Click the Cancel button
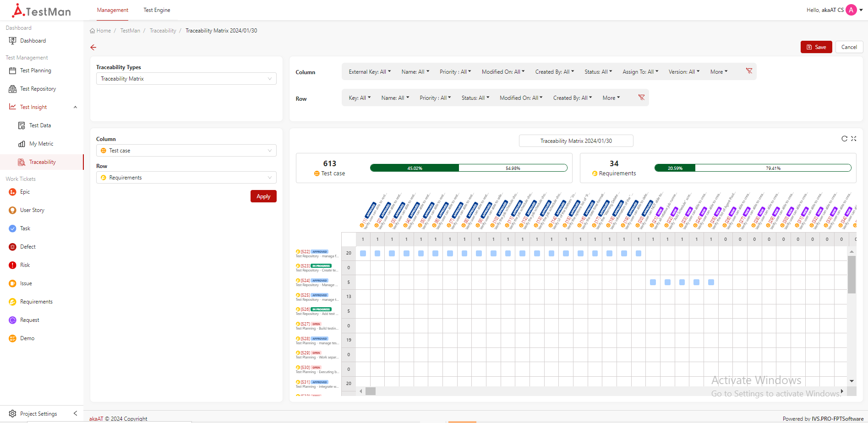 [849, 47]
